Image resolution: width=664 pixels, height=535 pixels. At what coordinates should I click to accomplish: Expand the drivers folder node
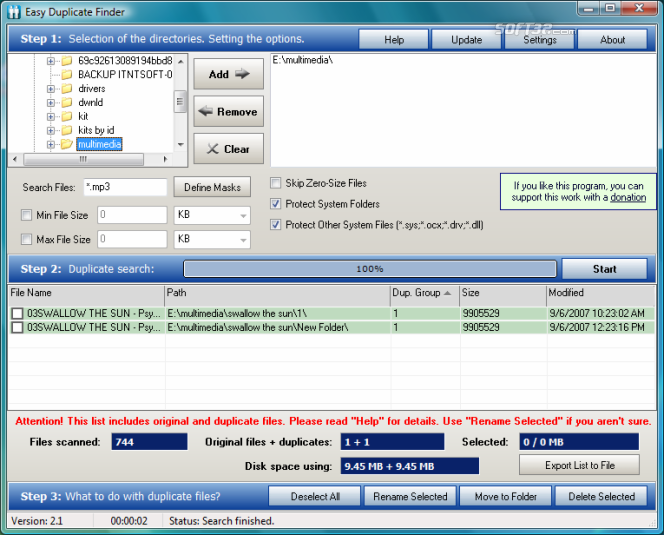coord(51,89)
